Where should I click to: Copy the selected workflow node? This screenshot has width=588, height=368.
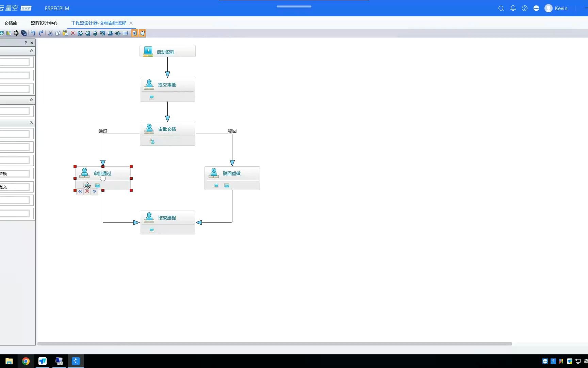pos(58,33)
